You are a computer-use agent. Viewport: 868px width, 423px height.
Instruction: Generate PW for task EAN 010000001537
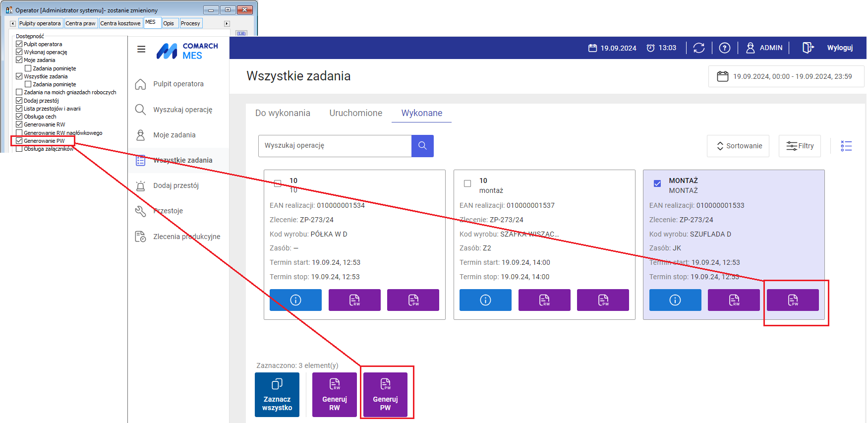[603, 300]
